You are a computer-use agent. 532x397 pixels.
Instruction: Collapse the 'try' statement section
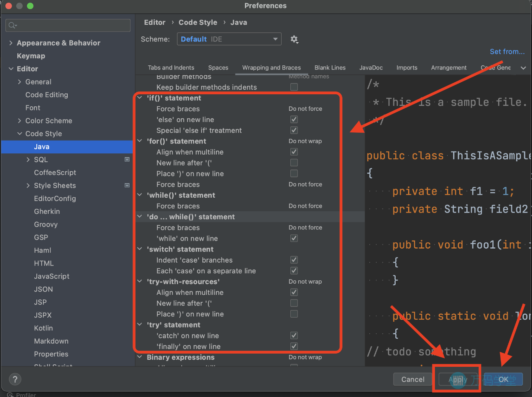(x=140, y=325)
